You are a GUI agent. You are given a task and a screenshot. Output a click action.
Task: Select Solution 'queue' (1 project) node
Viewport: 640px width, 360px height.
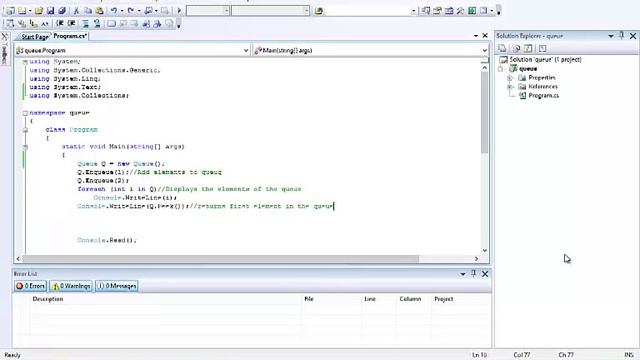click(x=545, y=60)
